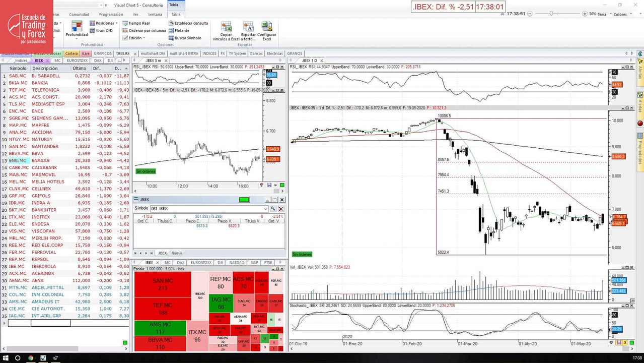Open the Símbolo combo box dropdown

(x=266, y=209)
